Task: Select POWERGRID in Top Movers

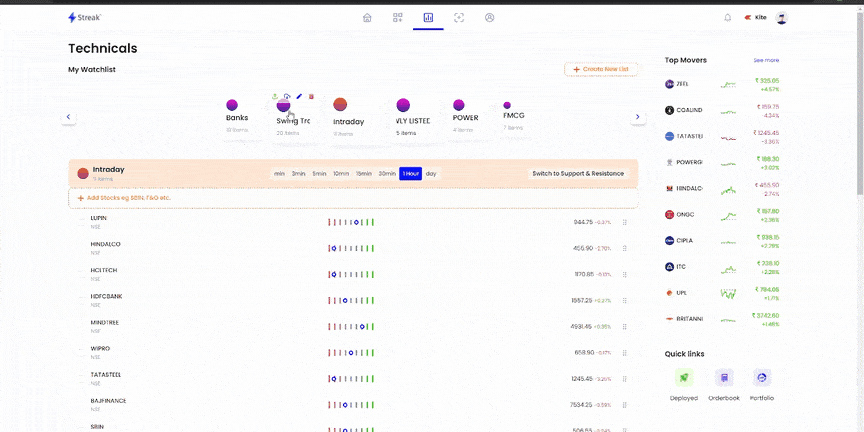Action: (722, 163)
